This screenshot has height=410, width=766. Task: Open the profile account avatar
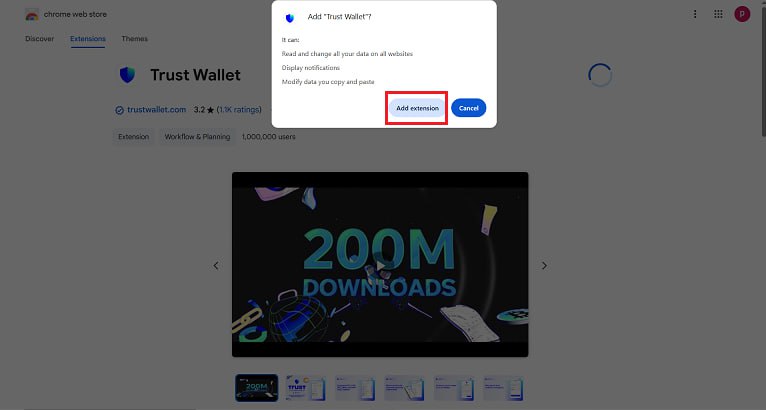tap(742, 14)
